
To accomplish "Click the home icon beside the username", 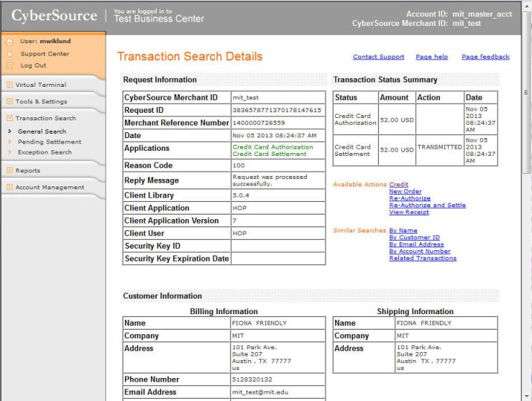I will point(9,42).
